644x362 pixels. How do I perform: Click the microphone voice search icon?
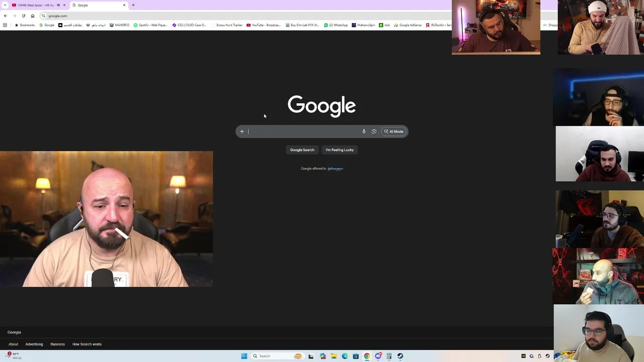364,132
